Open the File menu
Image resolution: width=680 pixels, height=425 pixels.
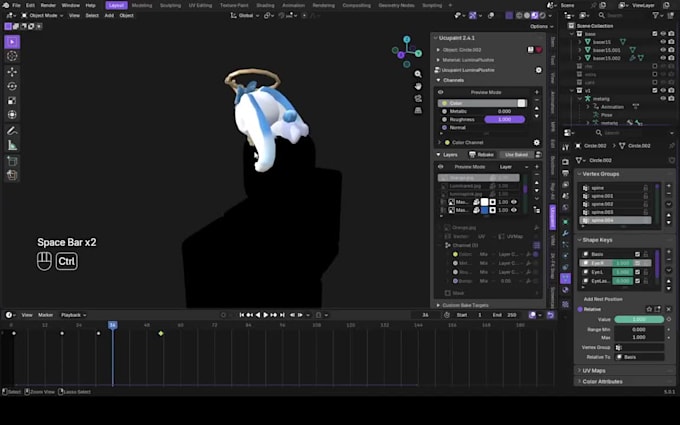pyautogui.click(x=16, y=5)
